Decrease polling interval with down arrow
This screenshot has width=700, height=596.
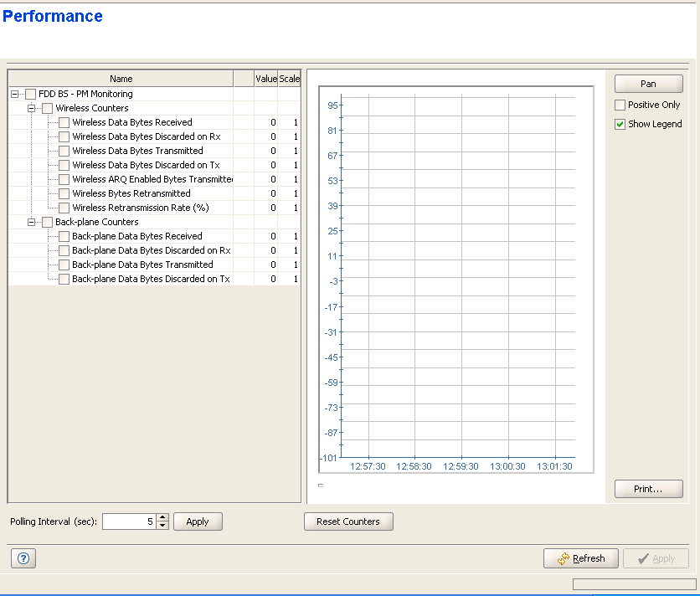162,526
